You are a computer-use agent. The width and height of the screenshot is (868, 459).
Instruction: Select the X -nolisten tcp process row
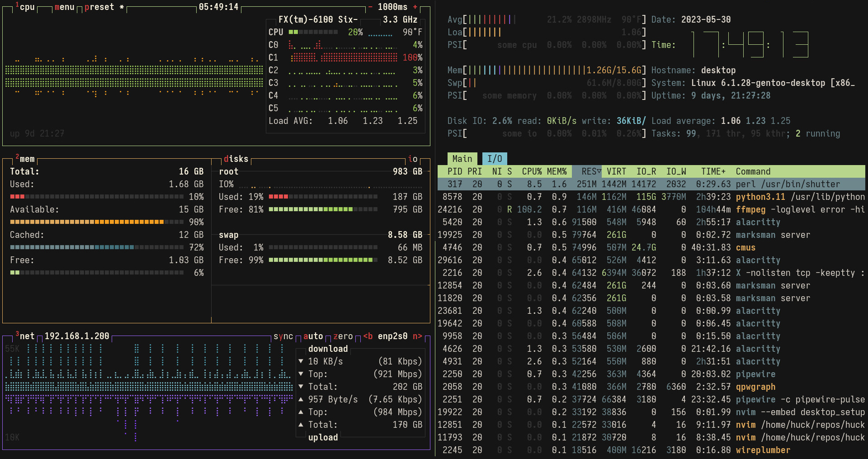(651, 273)
